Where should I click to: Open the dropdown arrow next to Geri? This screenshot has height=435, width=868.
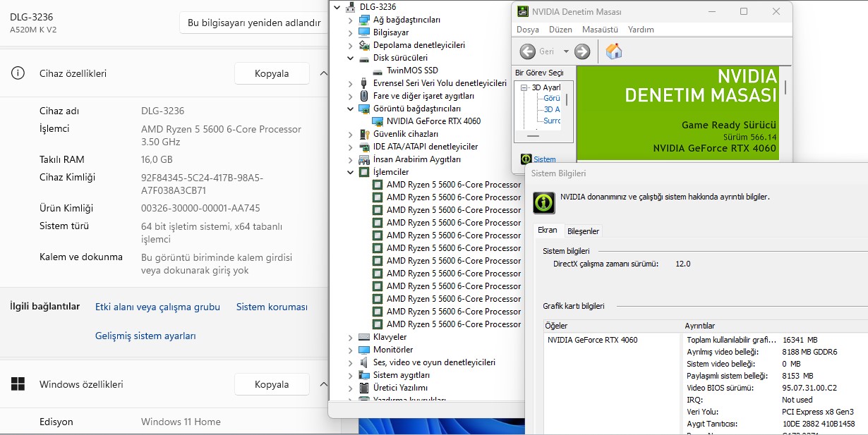point(566,51)
